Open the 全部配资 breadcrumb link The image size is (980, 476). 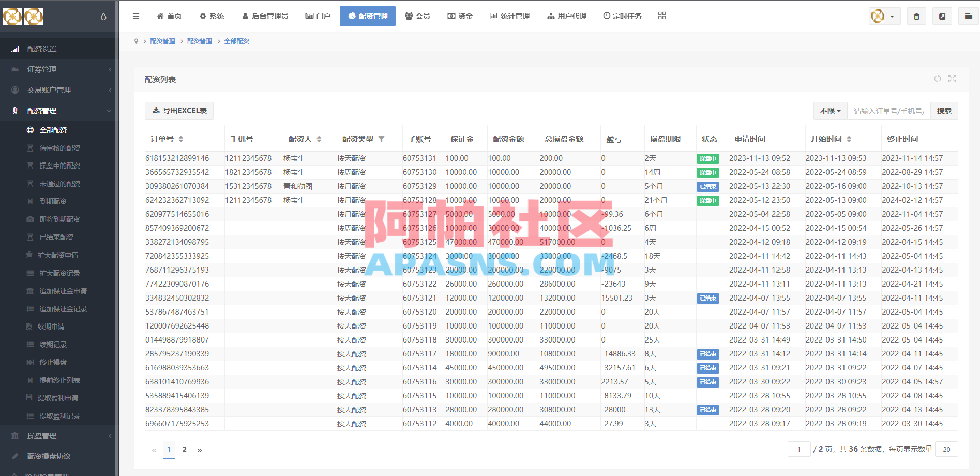(237, 41)
